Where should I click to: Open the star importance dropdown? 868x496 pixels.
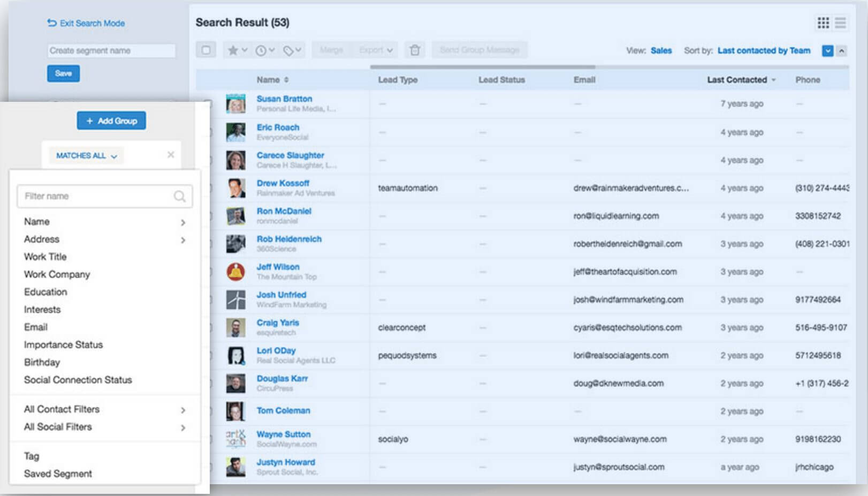tap(237, 50)
